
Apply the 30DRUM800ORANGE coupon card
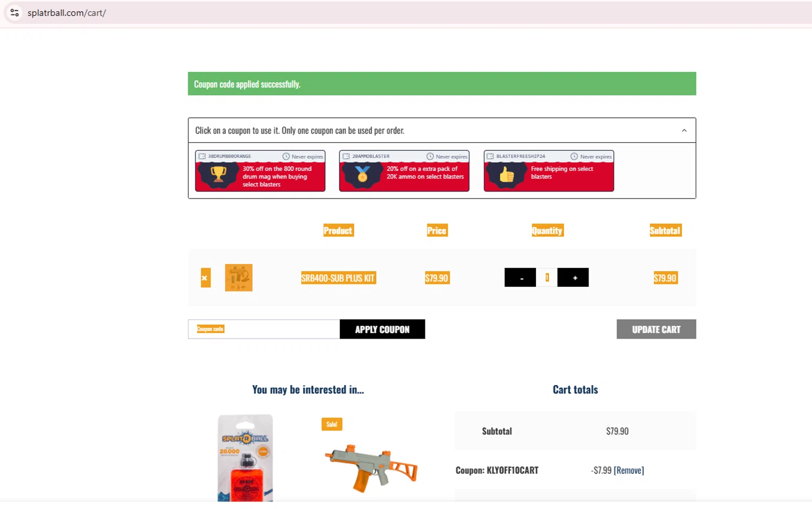(260, 171)
